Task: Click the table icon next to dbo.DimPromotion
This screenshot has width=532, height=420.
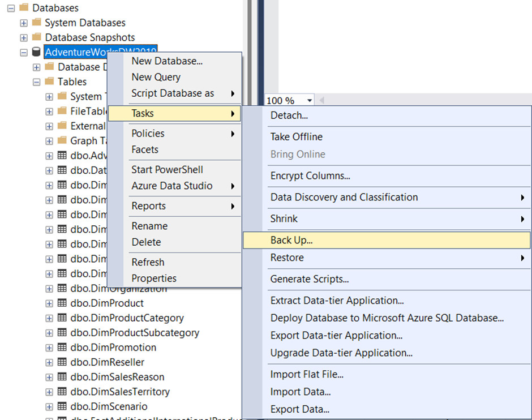Action: 61,348
